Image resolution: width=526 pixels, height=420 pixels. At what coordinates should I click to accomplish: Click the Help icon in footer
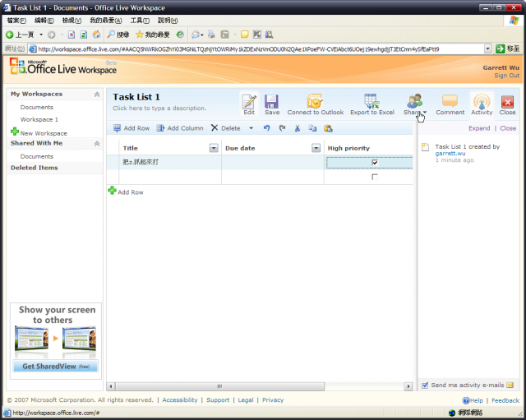pyautogui.click(x=466, y=400)
